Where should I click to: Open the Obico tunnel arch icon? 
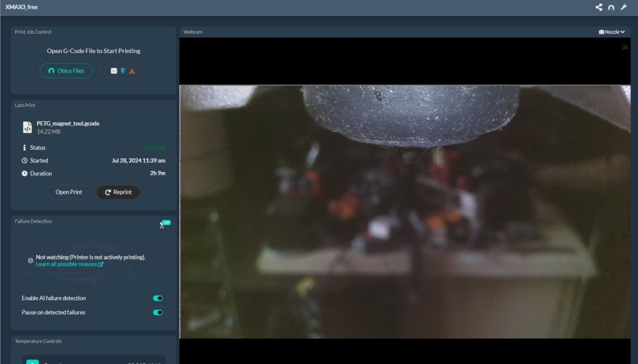611,7
